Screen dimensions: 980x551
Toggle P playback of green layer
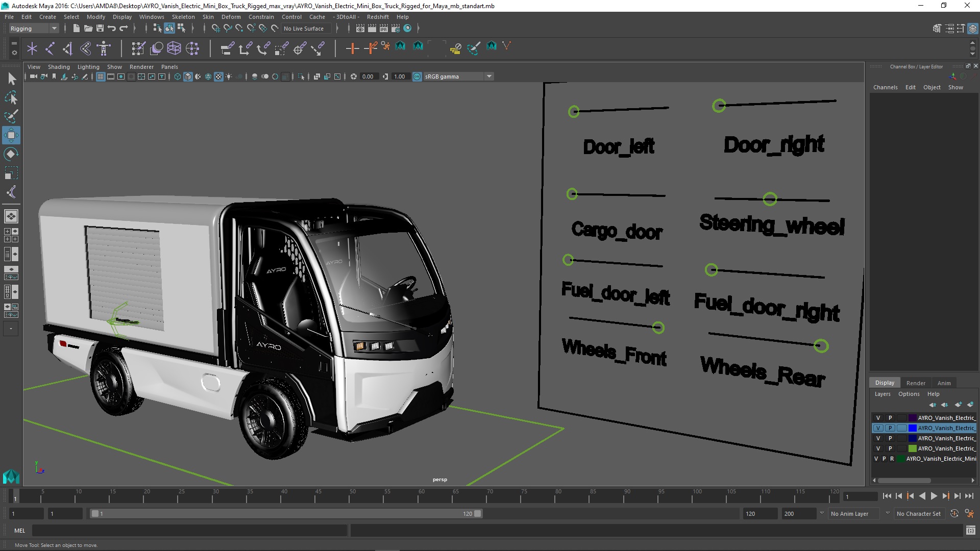[x=890, y=448]
